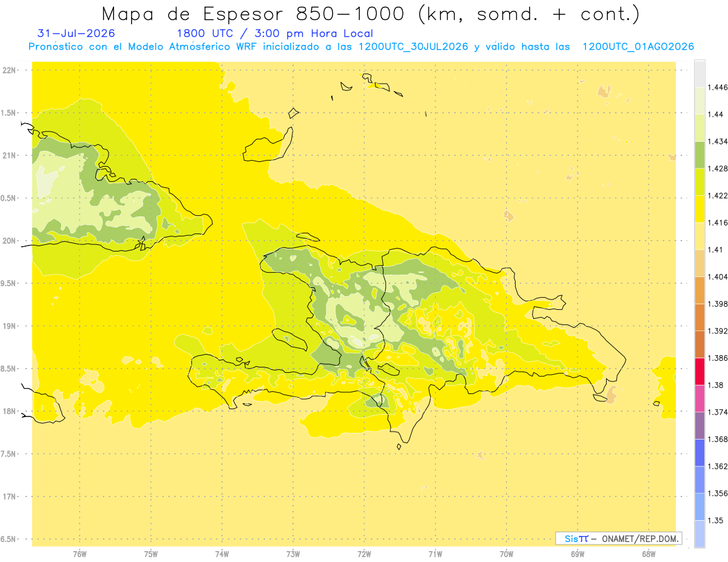This screenshot has width=728, height=562.
Task: Select the date label "31-Jul-2026"
Action: [x=76, y=33]
